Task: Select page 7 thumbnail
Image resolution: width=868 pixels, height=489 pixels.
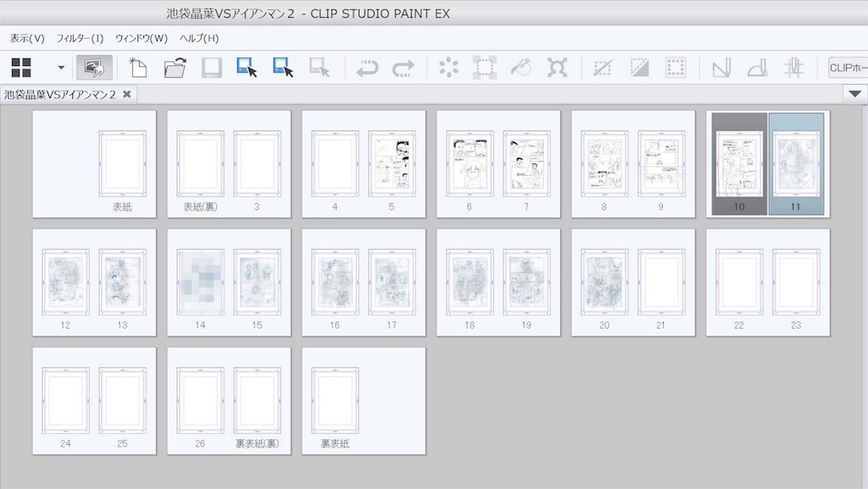Action: [x=526, y=164]
